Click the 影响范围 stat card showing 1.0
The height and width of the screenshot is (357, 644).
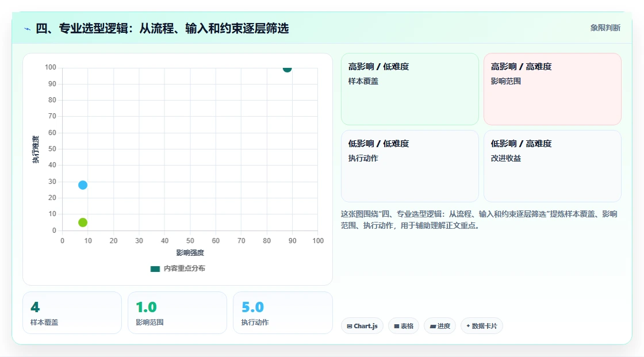[x=178, y=313]
